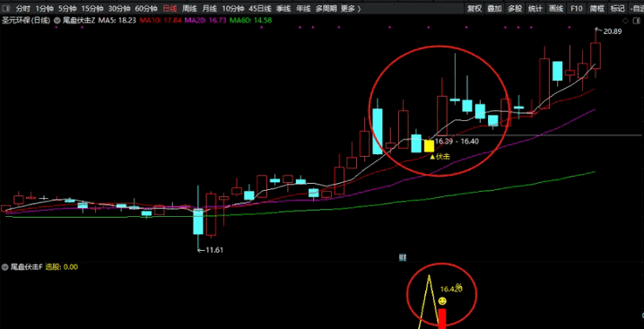Click the diamond icon at chart top-right

click(625, 20)
